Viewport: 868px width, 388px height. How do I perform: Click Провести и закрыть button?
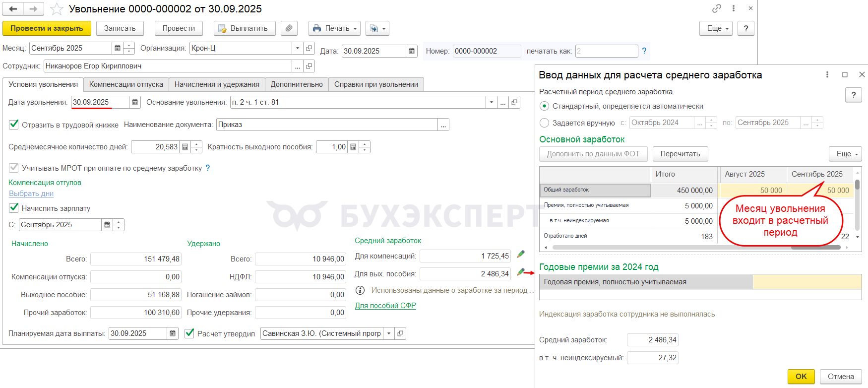pos(47,28)
